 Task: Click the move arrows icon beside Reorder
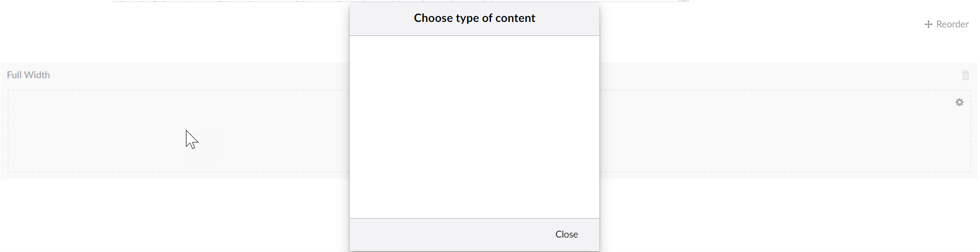tap(928, 24)
